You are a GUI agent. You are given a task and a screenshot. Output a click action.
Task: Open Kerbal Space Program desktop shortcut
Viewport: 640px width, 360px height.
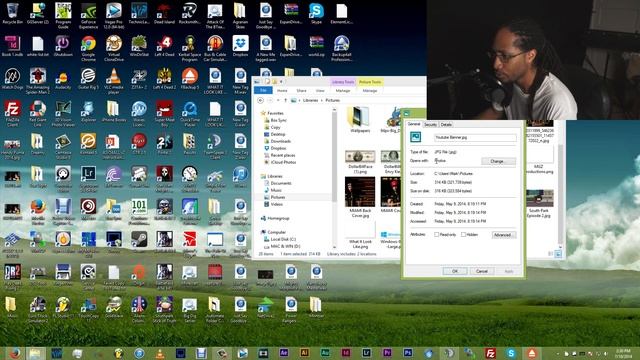[189, 48]
